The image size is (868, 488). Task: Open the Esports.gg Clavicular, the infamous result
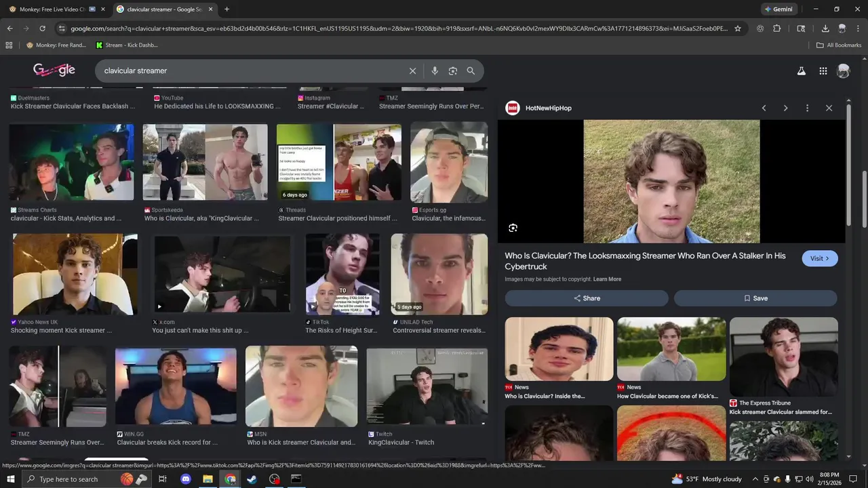pyautogui.click(x=449, y=162)
